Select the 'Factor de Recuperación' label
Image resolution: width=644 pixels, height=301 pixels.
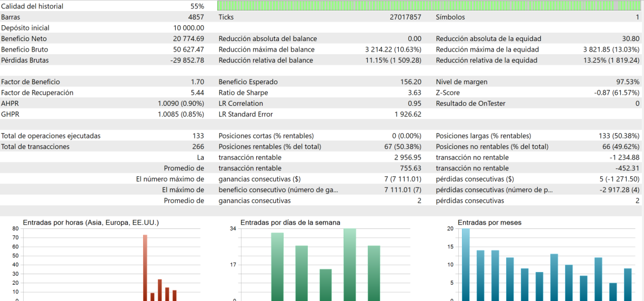pos(37,93)
